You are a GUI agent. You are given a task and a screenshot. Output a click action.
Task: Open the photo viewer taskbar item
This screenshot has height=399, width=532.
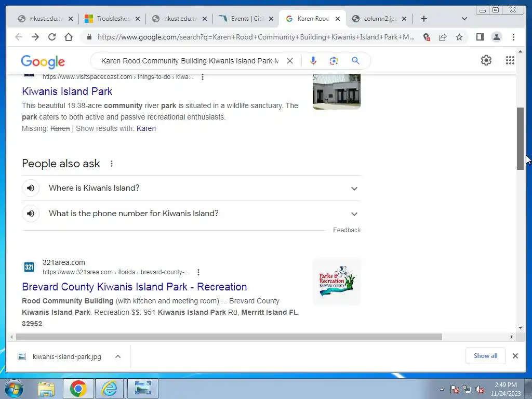(142, 389)
